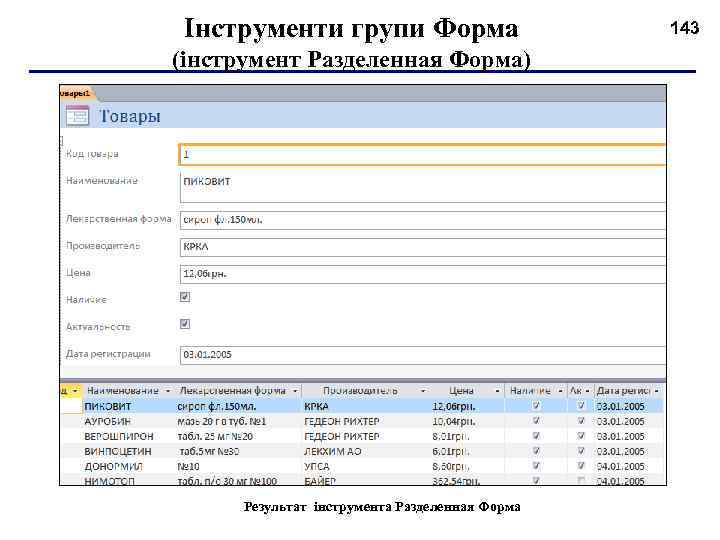Click the cell 'мазь 20 г в туб. №1'

pyautogui.click(x=221, y=421)
